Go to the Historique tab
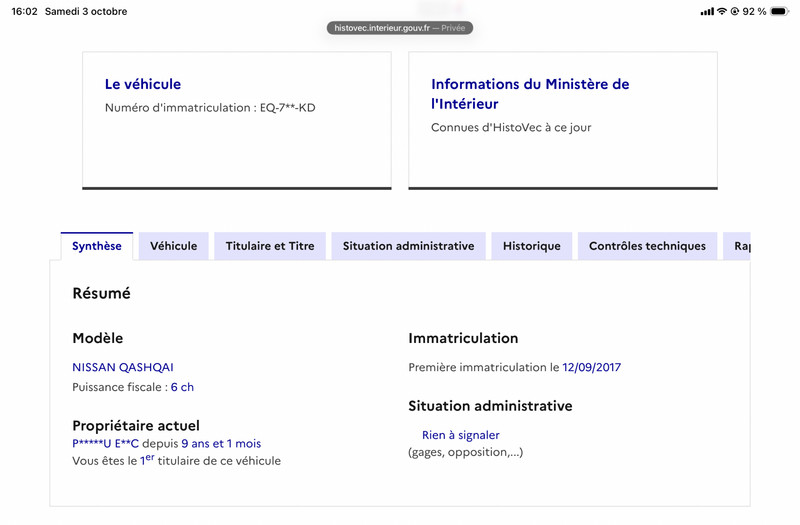This screenshot has width=800, height=525. pyautogui.click(x=532, y=246)
